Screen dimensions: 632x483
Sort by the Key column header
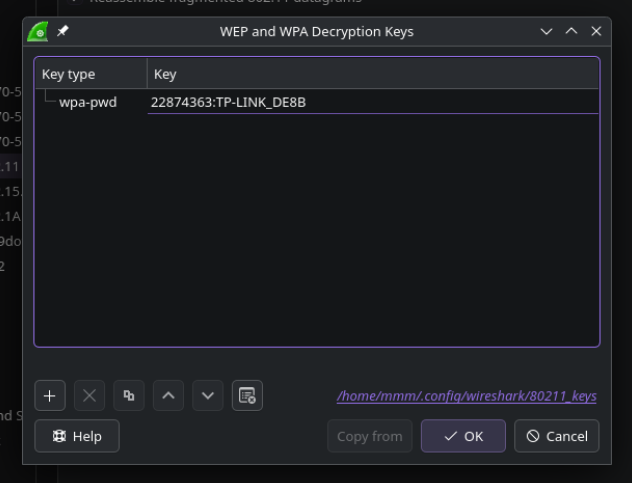370,74
